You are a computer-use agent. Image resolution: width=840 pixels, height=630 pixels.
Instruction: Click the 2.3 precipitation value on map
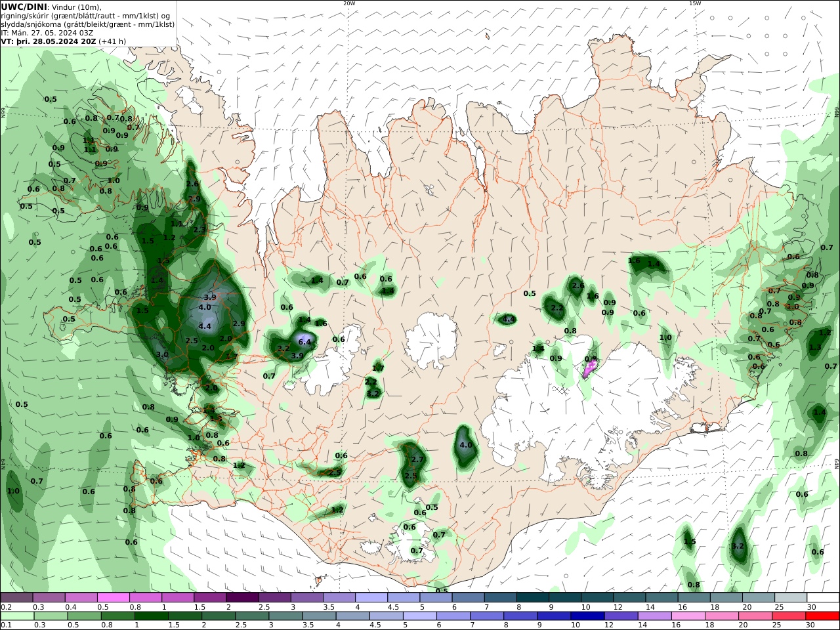tap(199, 229)
